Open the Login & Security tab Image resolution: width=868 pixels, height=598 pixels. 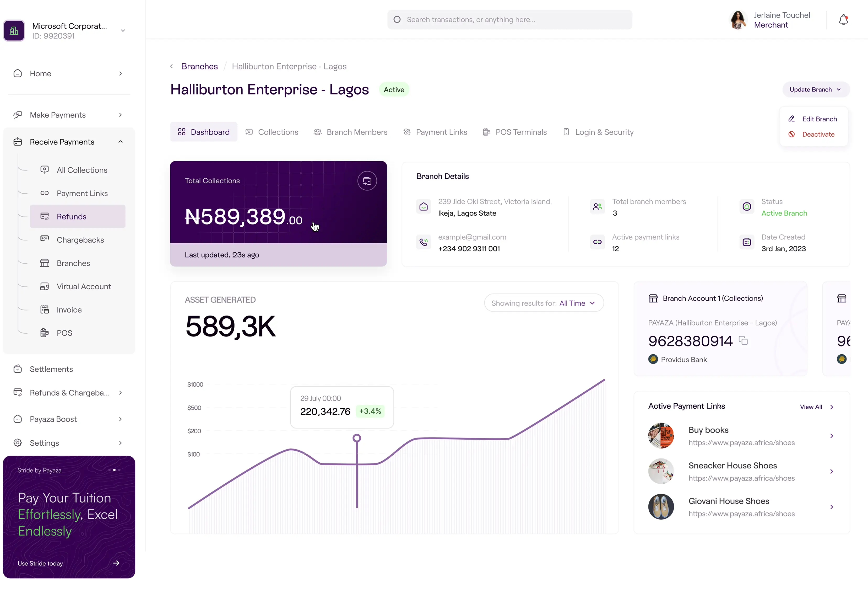point(598,132)
